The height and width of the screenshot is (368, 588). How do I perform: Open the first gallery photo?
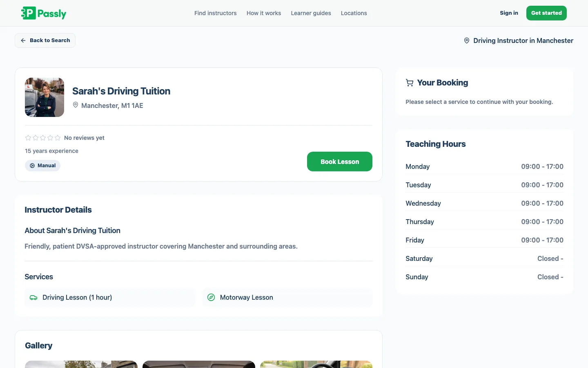81,364
